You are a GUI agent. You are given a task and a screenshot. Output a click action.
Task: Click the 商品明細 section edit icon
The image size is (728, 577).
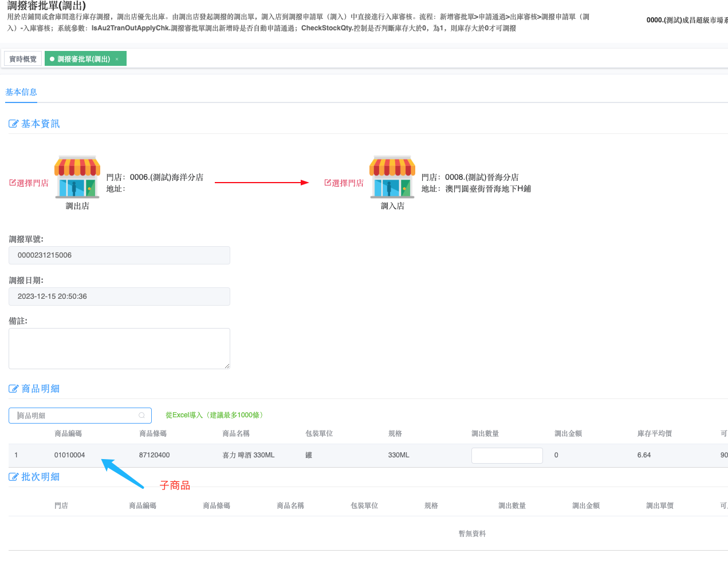14,389
